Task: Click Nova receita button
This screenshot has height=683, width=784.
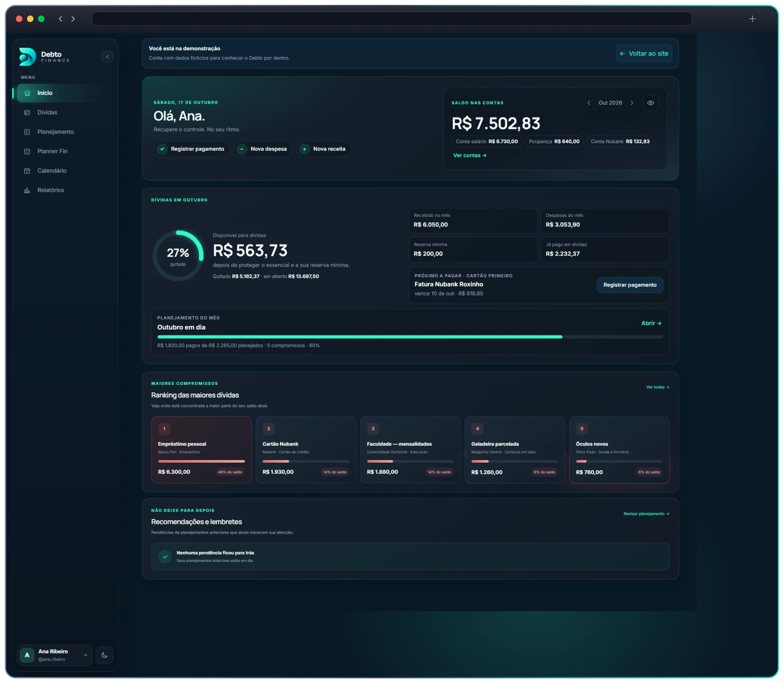Action: [x=324, y=149]
